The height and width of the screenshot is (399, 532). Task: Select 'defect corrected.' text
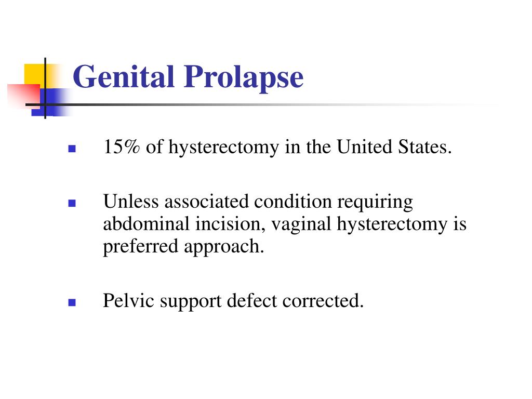[x=295, y=301]
